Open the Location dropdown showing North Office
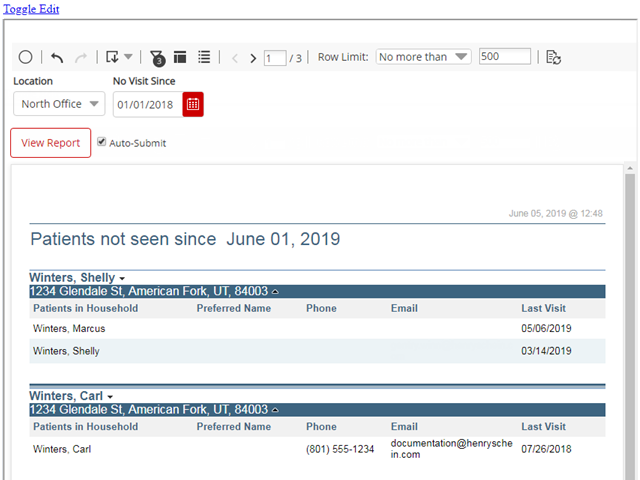The image size is (640, 480). click(59, 104)
